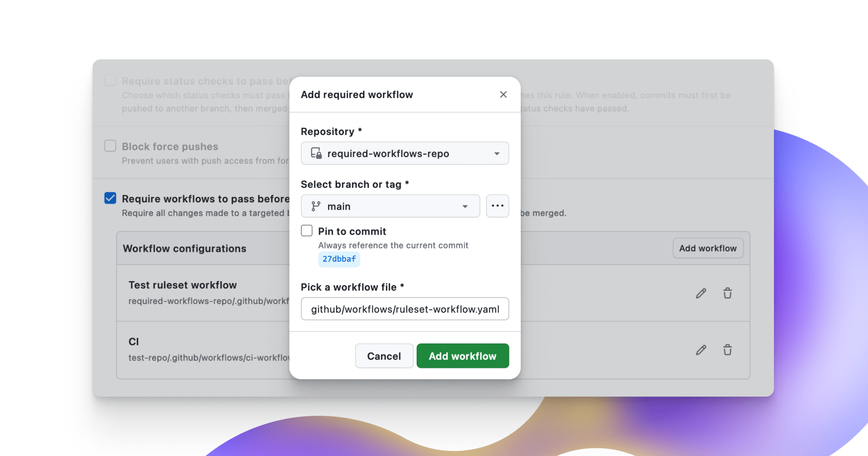Uncheck Require workflows to pass before merging

pos(110,198)
